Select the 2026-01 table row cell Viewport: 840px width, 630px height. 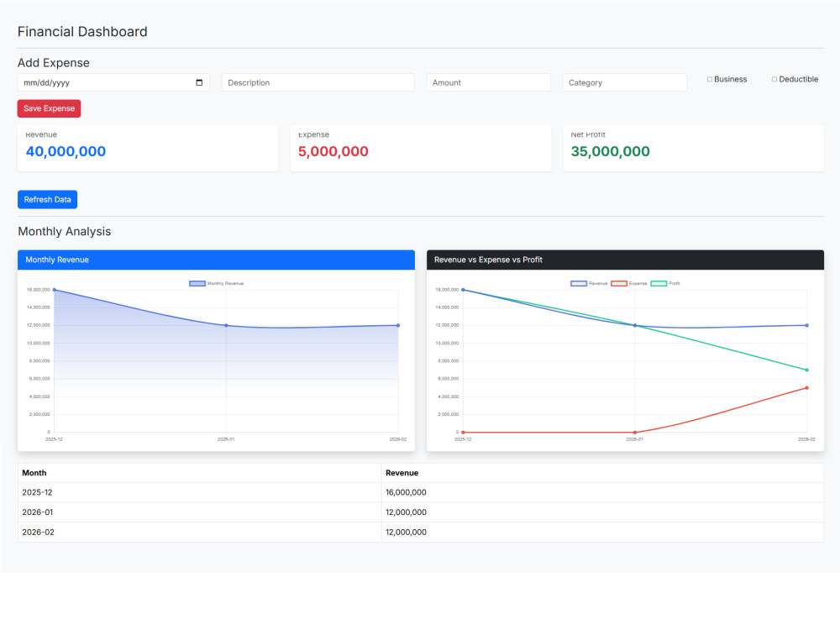click(199, 512)
